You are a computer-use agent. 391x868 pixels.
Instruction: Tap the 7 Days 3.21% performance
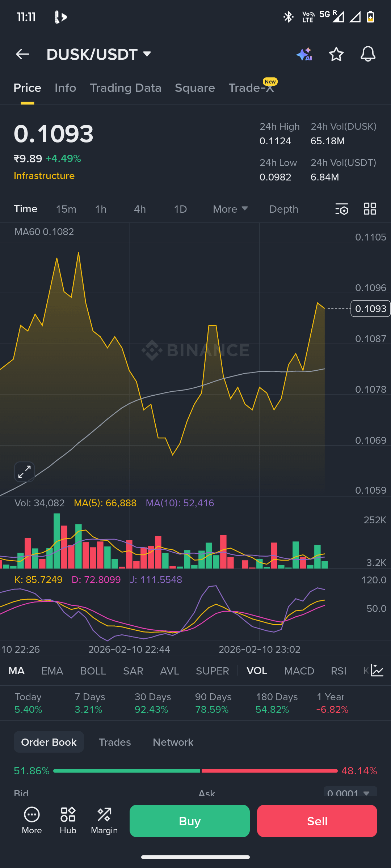[x=90, y=703]
